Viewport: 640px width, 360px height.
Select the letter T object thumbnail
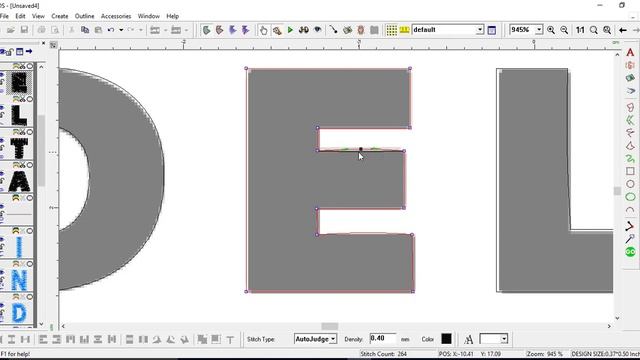click(x=19, y=148)
